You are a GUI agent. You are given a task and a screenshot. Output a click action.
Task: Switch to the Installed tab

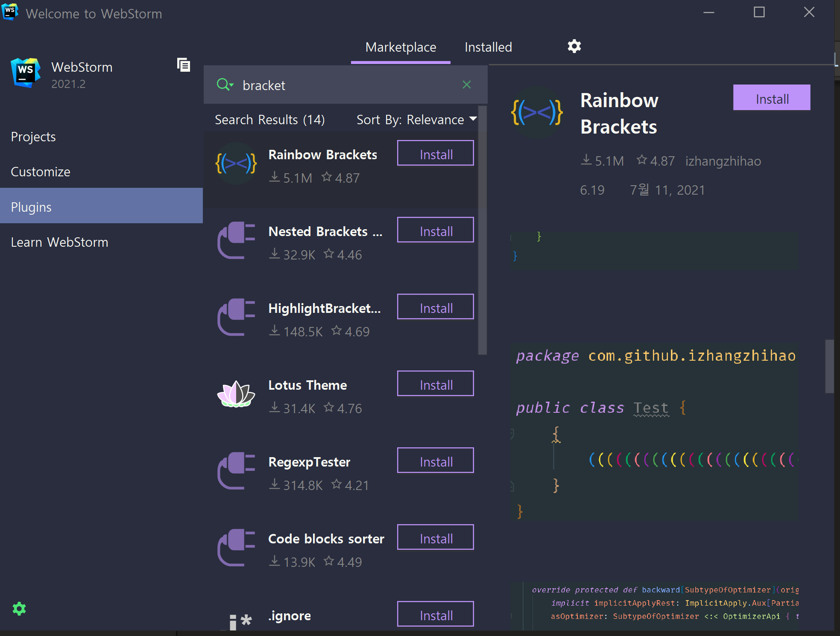488,47
